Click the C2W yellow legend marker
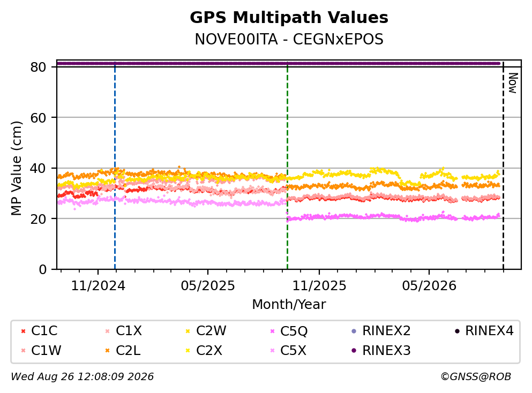Viewport: 532px width, 393px height. pos(188,331)
